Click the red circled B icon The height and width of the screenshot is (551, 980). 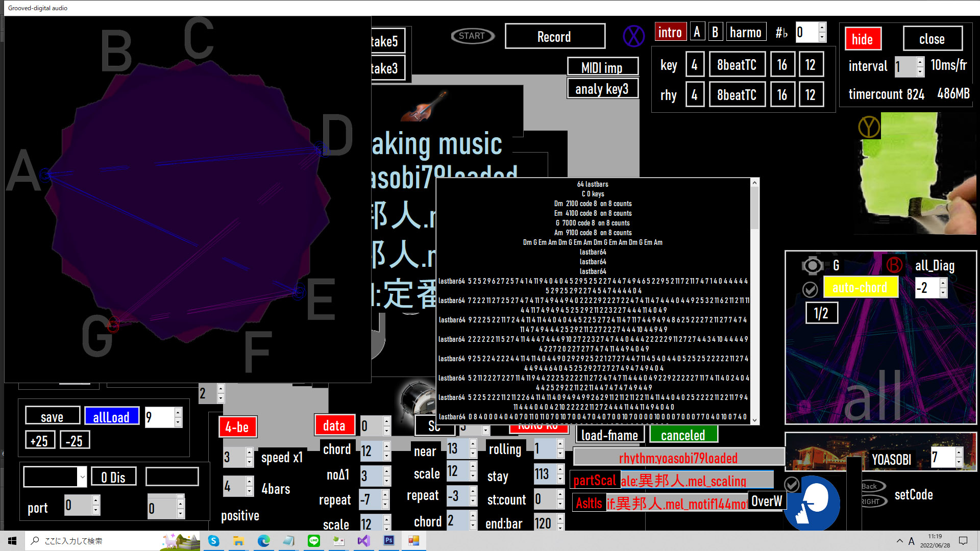[894, 265]
